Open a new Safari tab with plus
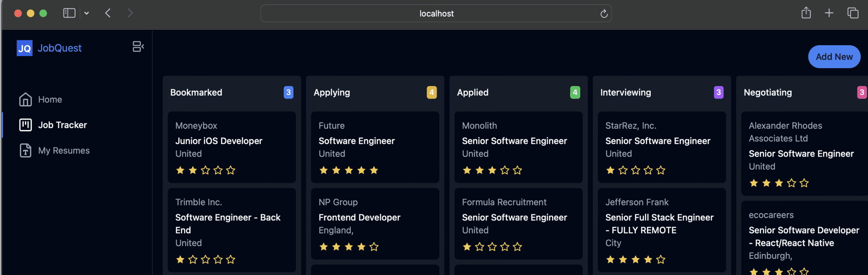This screenshot has width=868, height=275. pyautogui.click(x=829, y=13)
